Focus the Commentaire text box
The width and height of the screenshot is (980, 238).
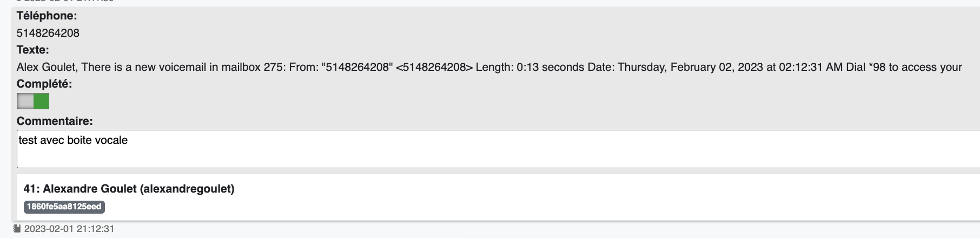[x=498, y=149]
